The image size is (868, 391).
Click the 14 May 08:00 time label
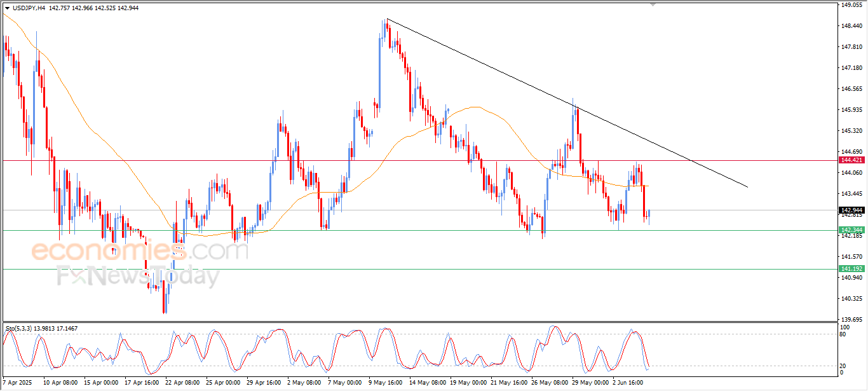coord(427,383)
